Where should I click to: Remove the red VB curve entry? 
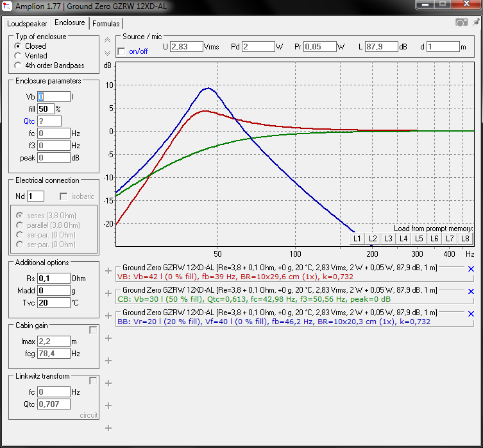(x=471, y=269)
